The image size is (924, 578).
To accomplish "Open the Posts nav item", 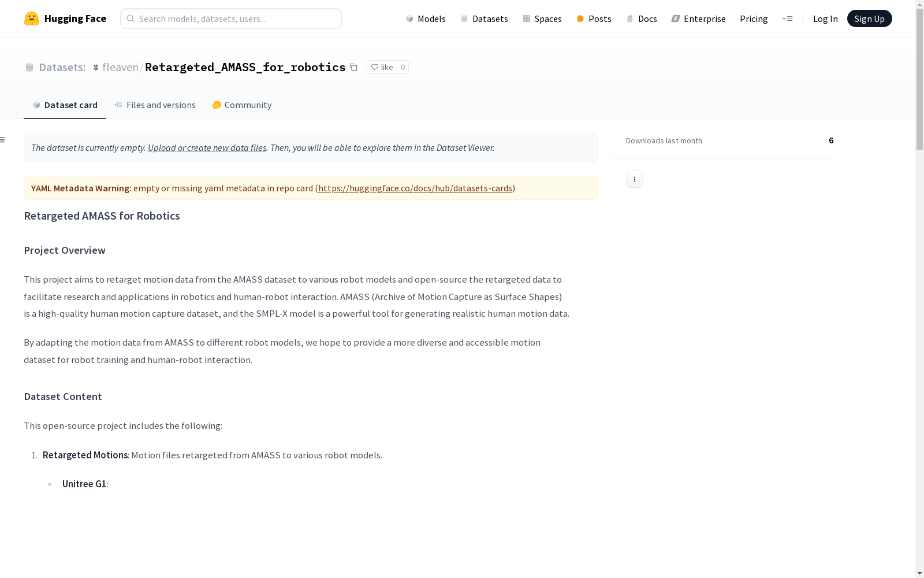I will click(594, 18).
